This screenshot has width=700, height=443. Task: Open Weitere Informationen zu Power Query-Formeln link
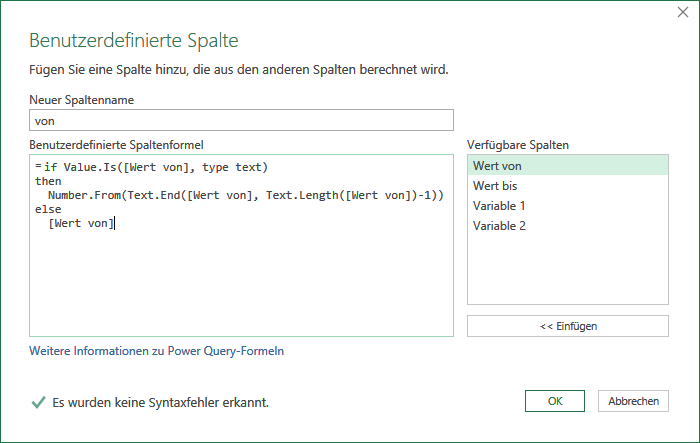point(156,351)
